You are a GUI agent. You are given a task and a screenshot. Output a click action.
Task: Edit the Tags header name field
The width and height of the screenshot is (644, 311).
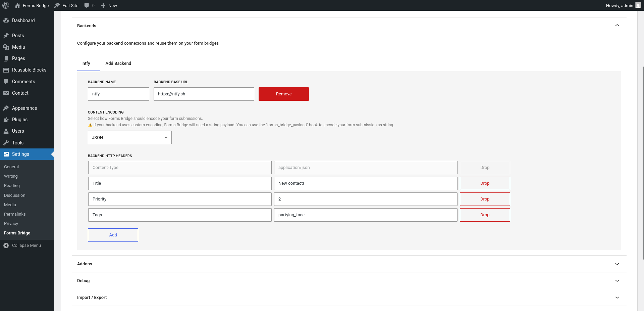click(180, 215)
